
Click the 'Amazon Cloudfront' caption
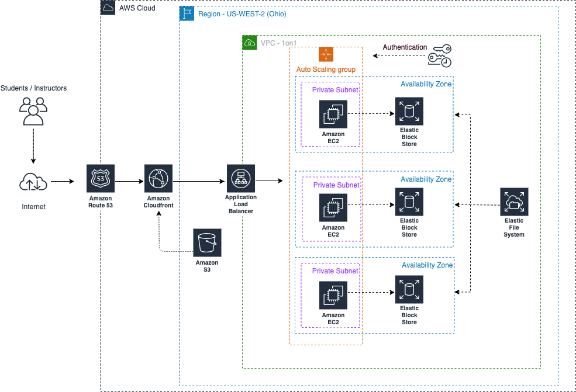(x=158, y=202)
